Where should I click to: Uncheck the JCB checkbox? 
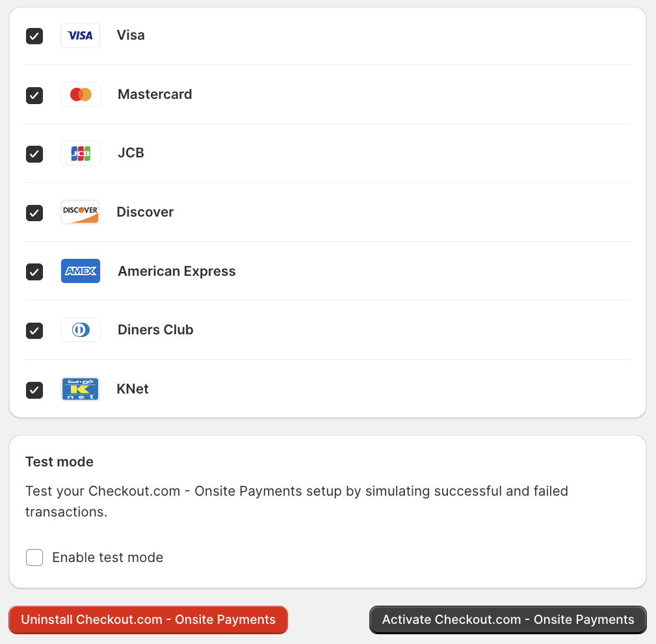(x=34, y=154)
